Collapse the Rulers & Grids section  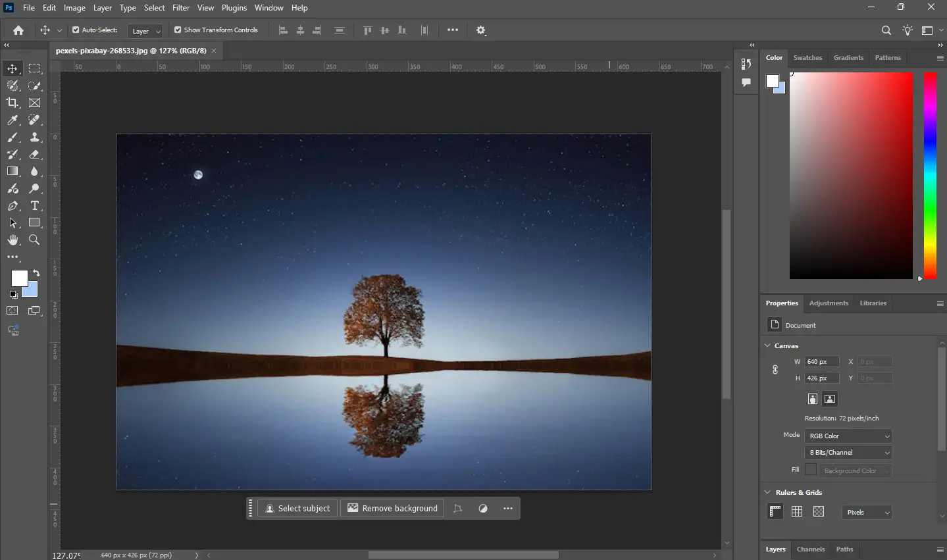pyautogui.click(x=767, y=492)
